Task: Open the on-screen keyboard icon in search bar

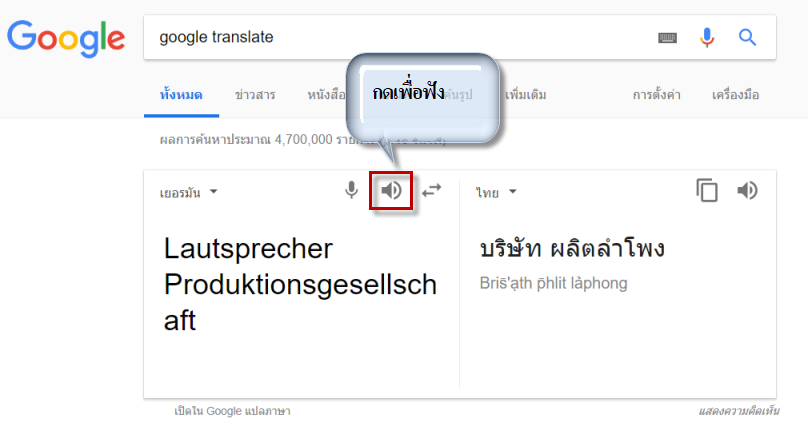Action: (667, 38)
